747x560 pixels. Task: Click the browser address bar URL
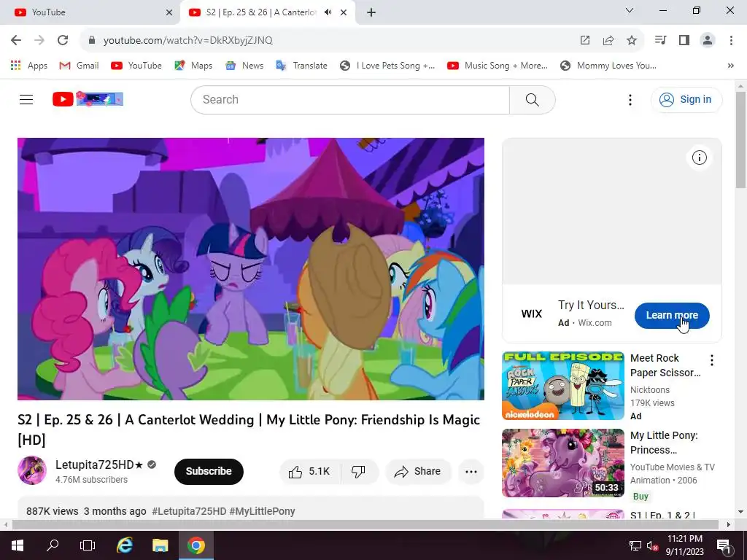pyautogui.click(x=187, y=40)
